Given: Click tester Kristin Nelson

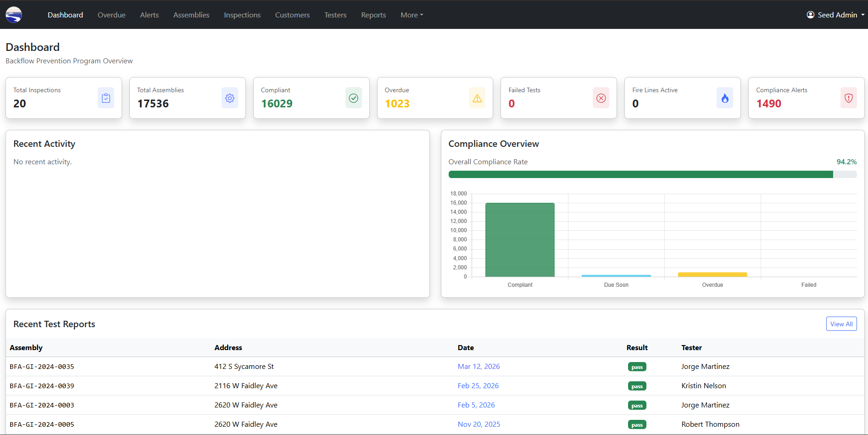Looking at the screenshot, I should [x=704, y=385].
